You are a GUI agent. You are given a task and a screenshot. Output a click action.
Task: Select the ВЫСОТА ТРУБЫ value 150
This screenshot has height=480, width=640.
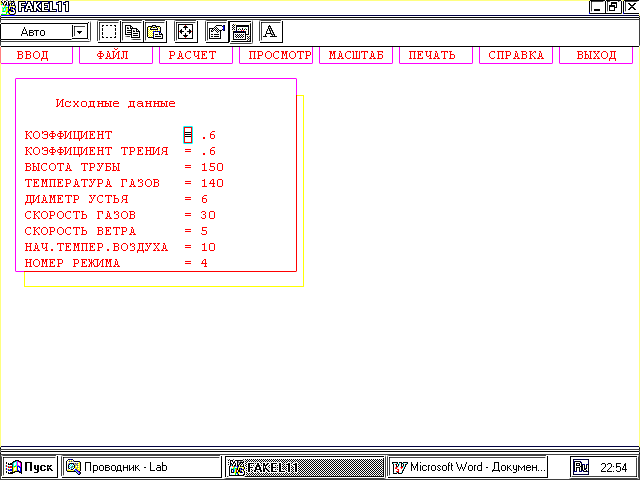pyautogui.click(x=212, y=167)
